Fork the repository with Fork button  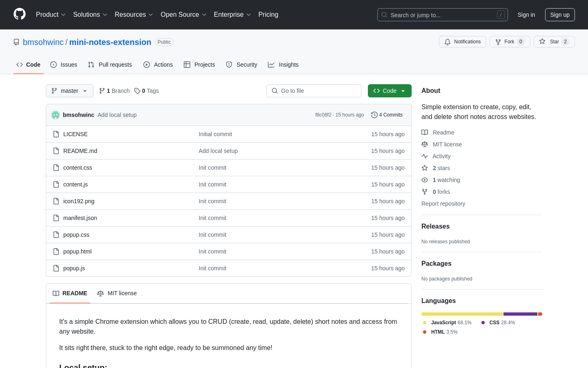click(510, 42)
